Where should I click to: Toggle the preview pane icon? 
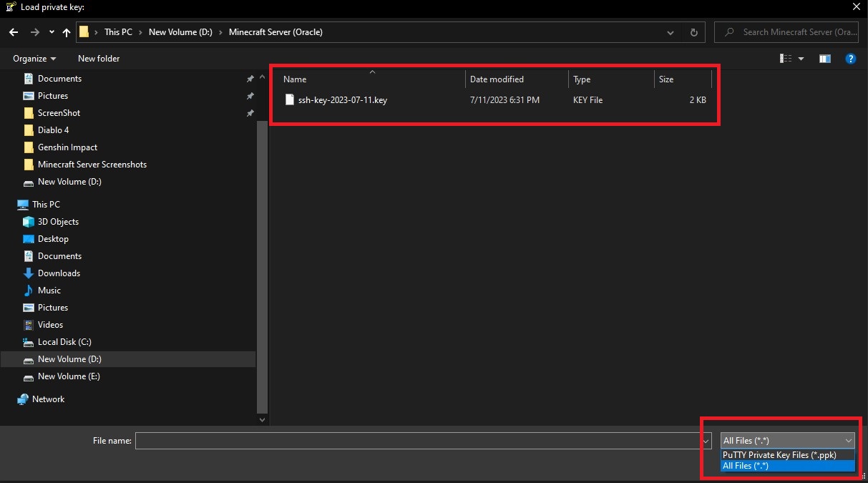coord(824,59)
